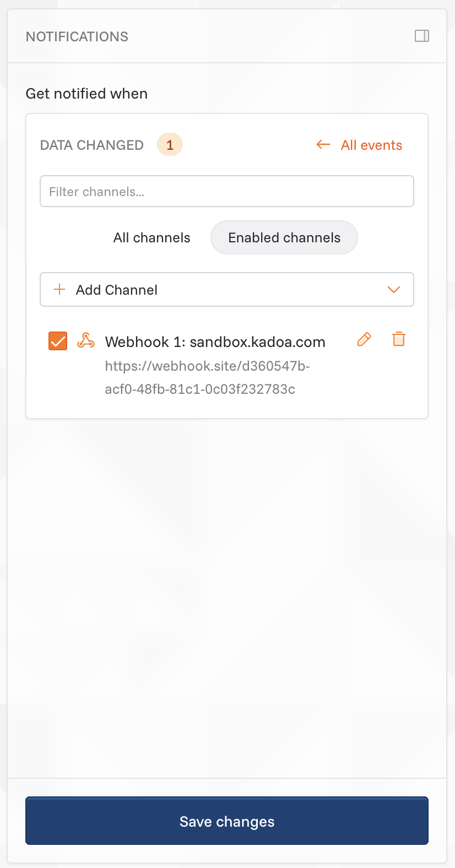Click the Data Changed count badge

tap(170, 145)
